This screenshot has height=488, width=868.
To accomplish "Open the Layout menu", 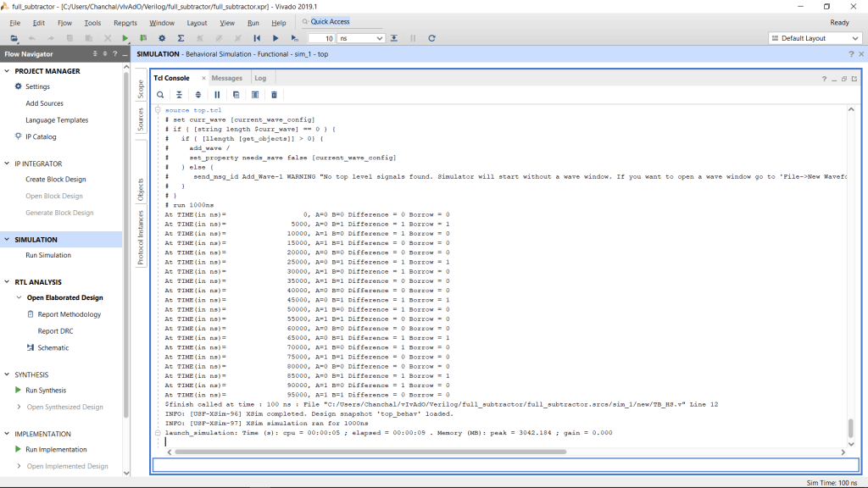I will coord(197,23).
